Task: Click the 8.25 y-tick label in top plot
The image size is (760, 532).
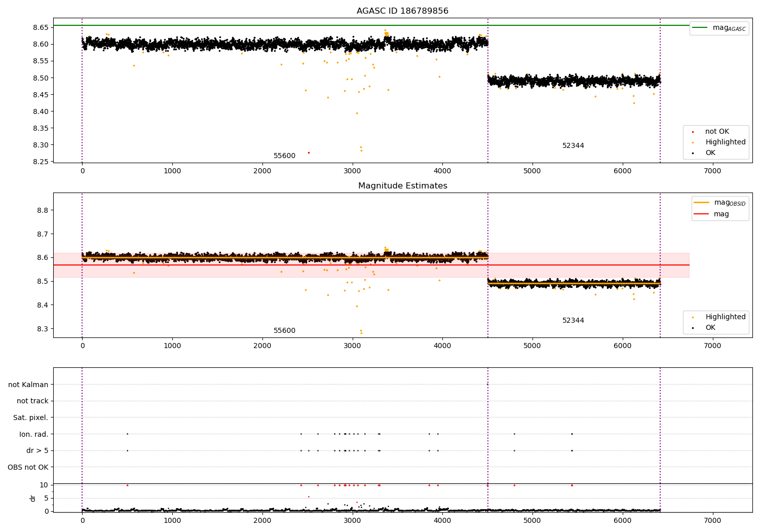Action: pyautogui.click(x=41, y=162)
